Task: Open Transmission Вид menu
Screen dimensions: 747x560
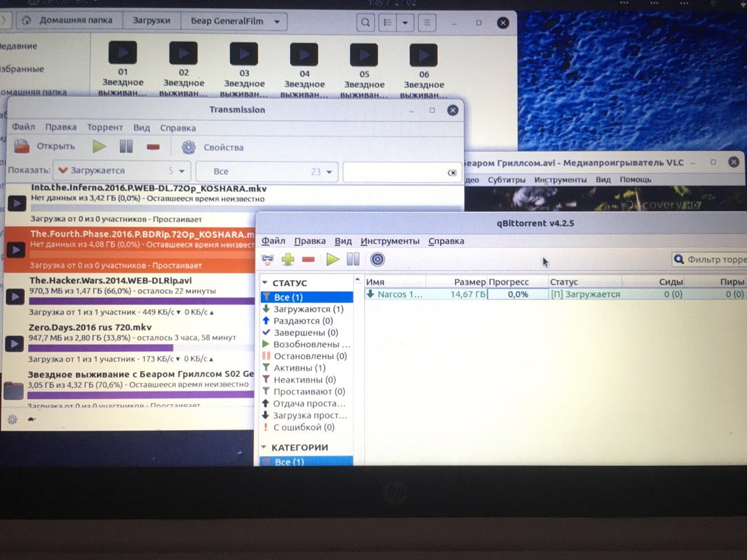Action: point(142,128)
